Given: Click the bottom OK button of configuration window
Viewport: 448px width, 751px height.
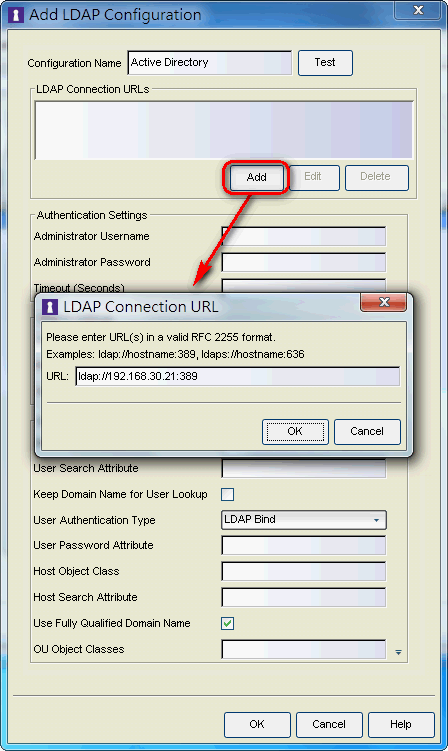Looking at the screenshot, I should (x=257, y=724).
